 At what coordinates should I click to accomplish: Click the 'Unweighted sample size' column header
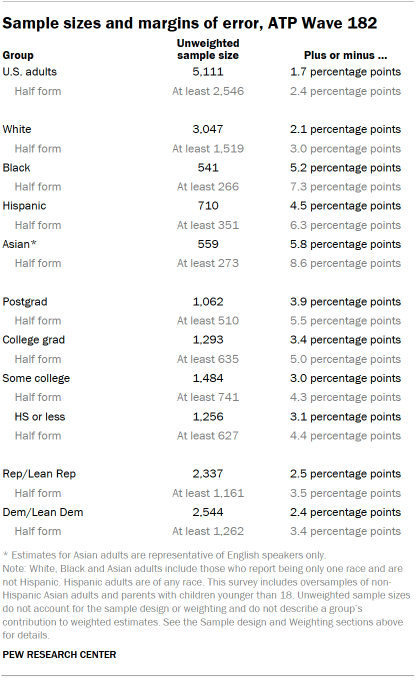coord(208,49)
